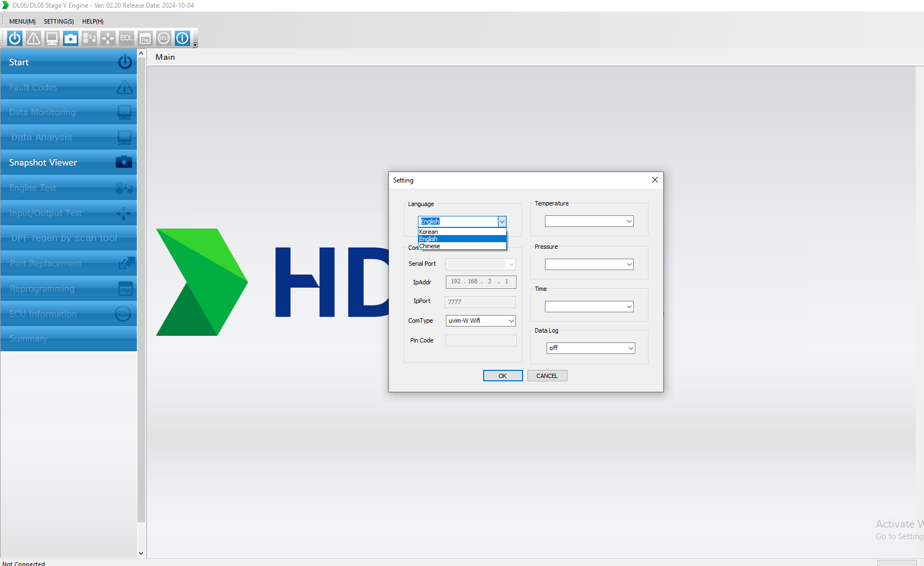Click the IpAddr field
Viewport: 924px width, 566px height.
point(481,282)
